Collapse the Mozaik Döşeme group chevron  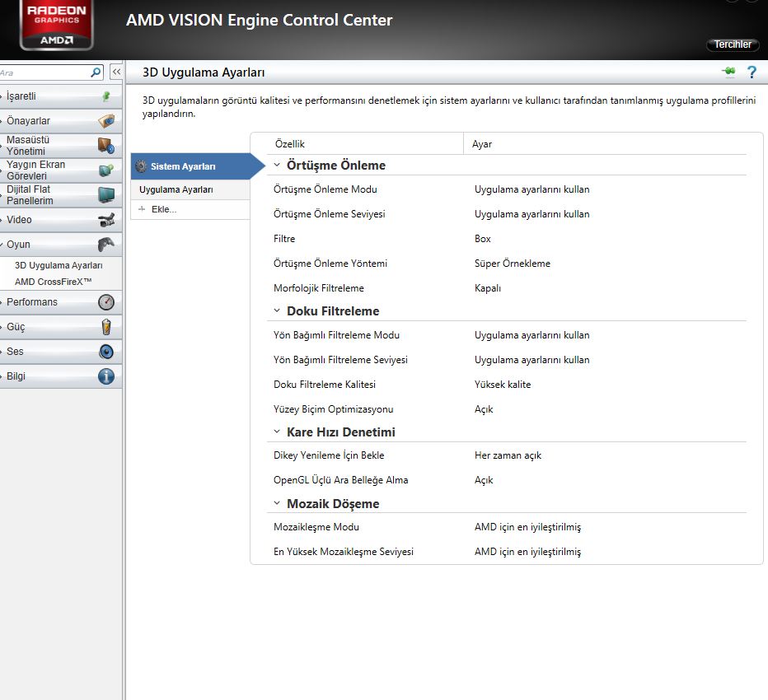[x=277, y=503]
